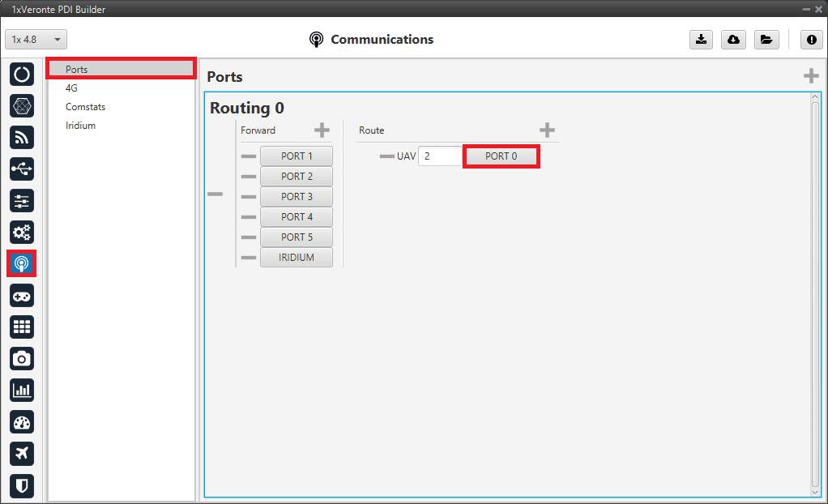Click the cloud upload toolbar icon
This screenshot has width=828, height=504.
[x=733, y=40]
